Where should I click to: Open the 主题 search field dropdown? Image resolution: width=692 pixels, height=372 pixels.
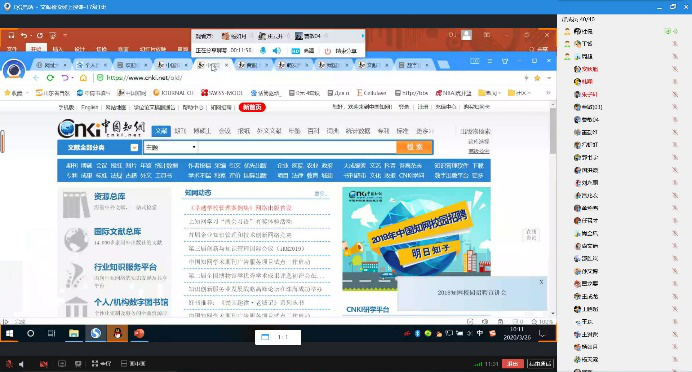click(x=170, y=147)
